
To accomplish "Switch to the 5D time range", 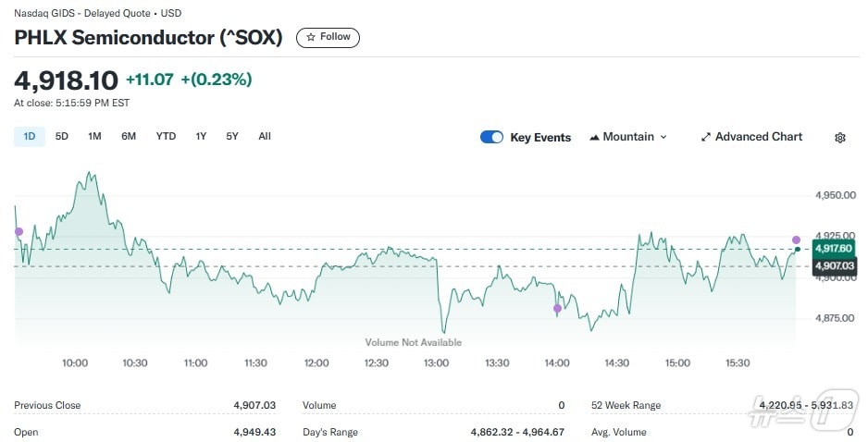I will pyautogui.click(x=62, y=137).
